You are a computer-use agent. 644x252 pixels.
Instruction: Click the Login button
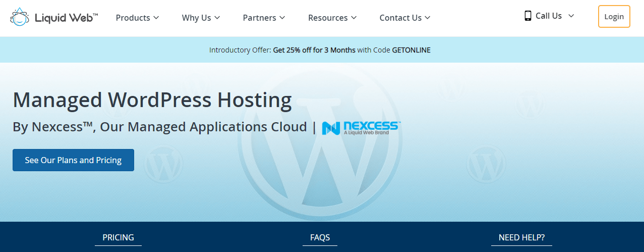[614, 16]
